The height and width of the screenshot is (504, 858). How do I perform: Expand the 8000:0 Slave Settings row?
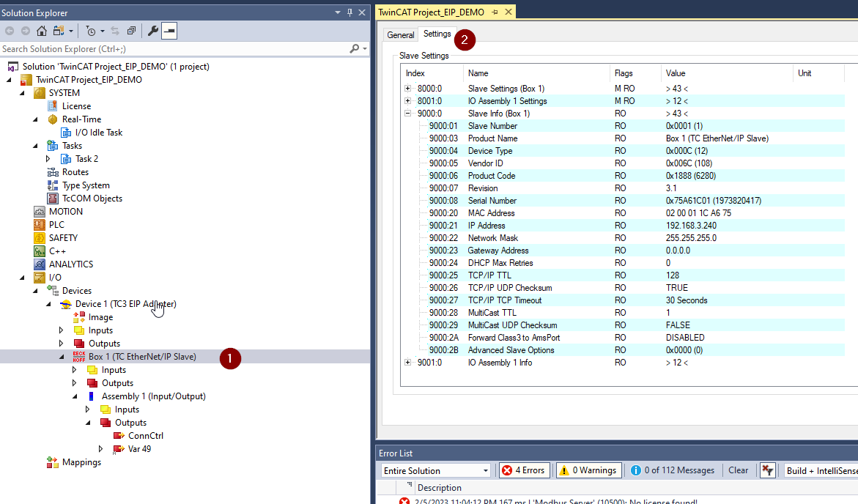pos(407,88)
